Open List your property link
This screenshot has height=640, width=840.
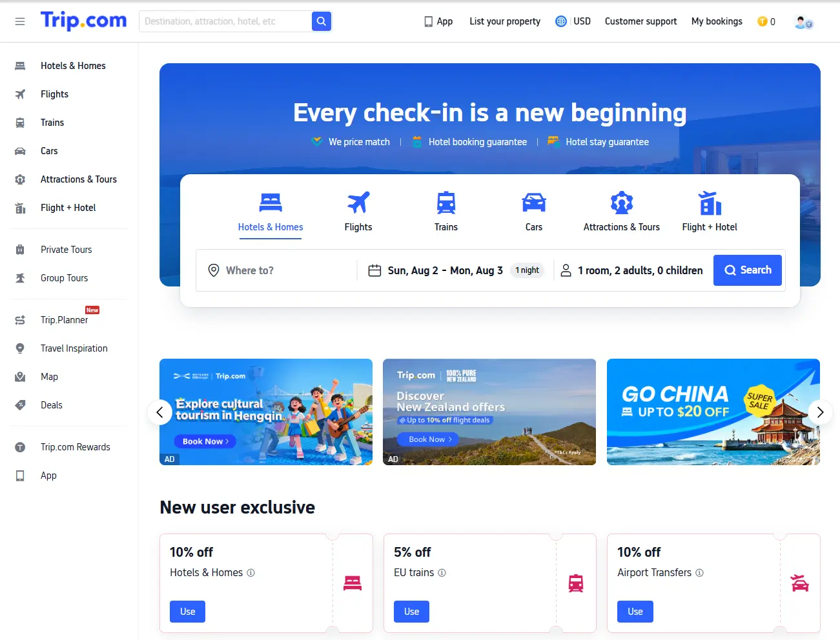pos(505,21)
